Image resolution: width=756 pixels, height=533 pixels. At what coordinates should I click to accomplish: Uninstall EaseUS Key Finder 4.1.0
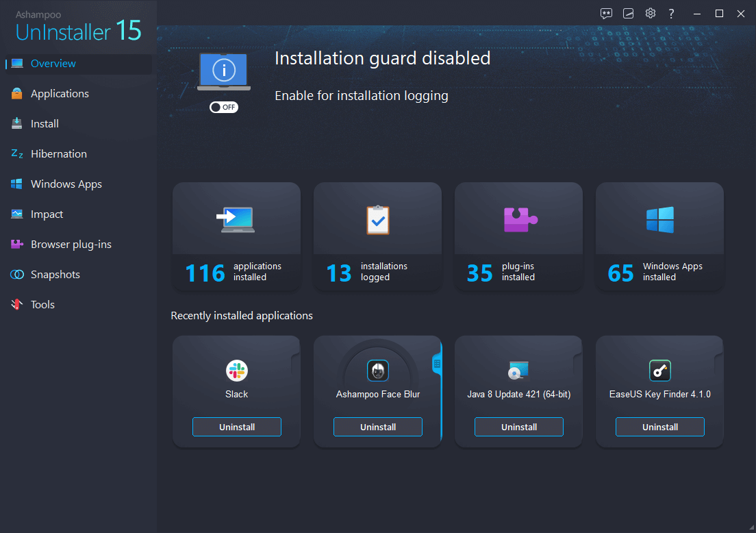[x=659, y=427]
